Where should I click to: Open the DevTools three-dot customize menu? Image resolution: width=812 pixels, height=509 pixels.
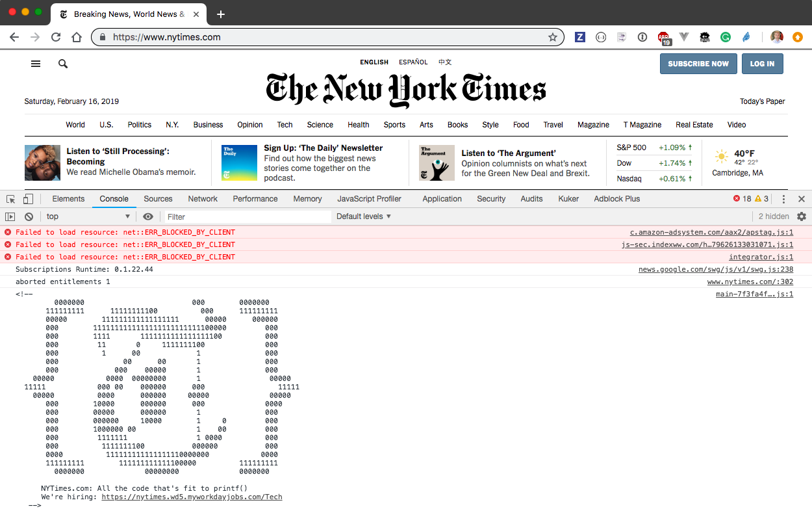pos(783,199)
